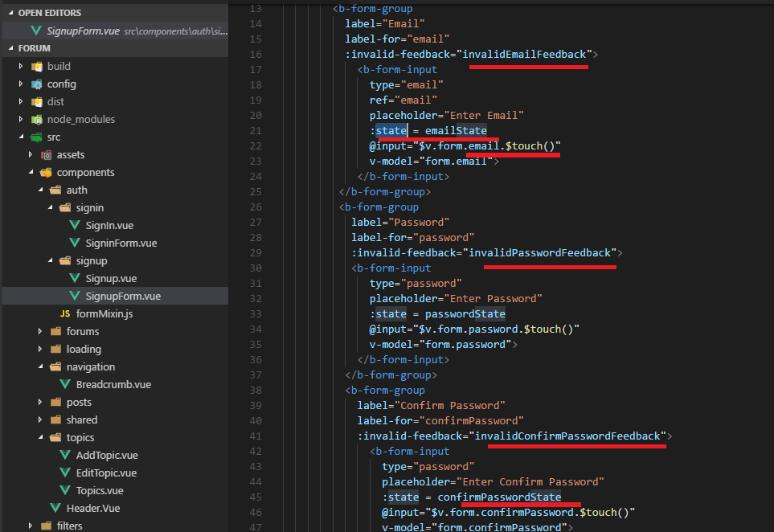Click the posts folder icon
This screenshot has width=774, height=532.
(55, 402)
